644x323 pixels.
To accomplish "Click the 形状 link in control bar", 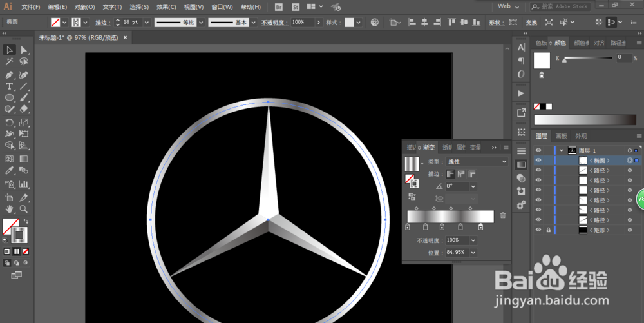I will [497, 23].
